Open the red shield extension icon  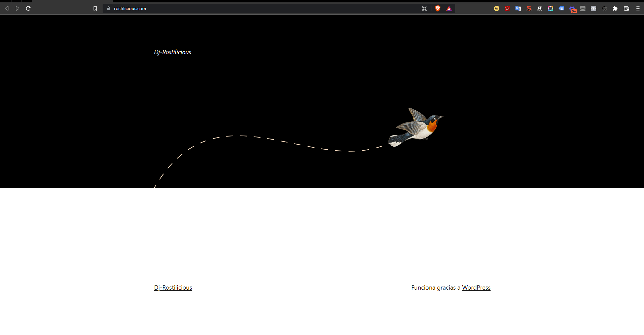click(x=507, y=8)
